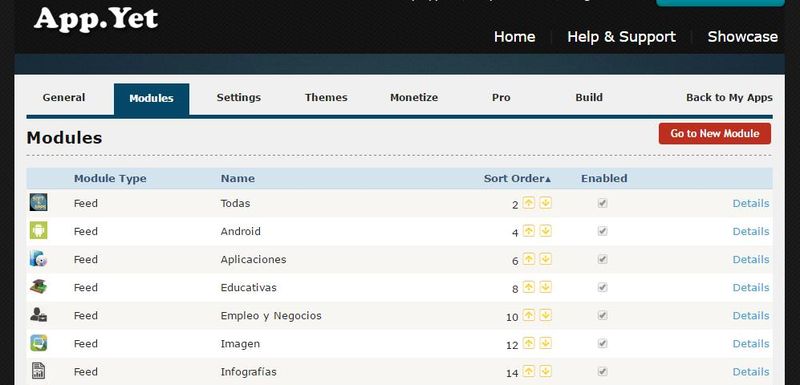Toggle Enabled checkbox for Imagen
This screenshot has height=385, width=800.
tap(603, 343)
